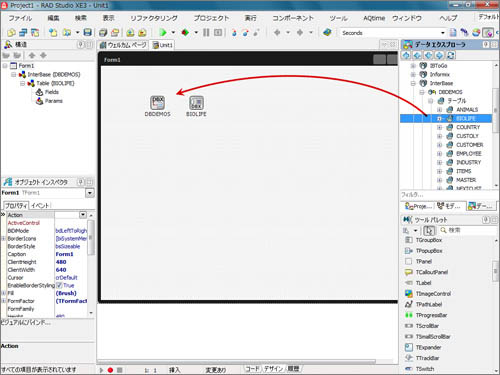This screenshot has width=500, height=375.
Task: Collapse the Form1 node in Structure tree
Action: tap(5, 66)
